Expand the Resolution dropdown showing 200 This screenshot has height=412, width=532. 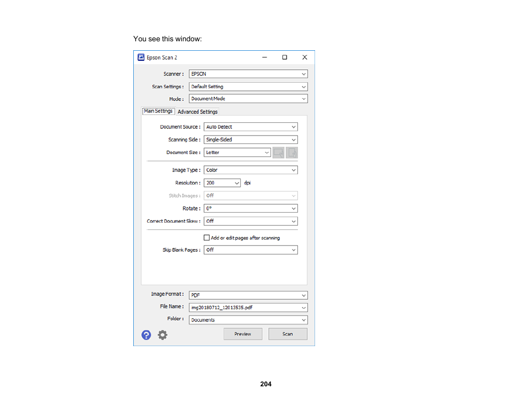223,183
